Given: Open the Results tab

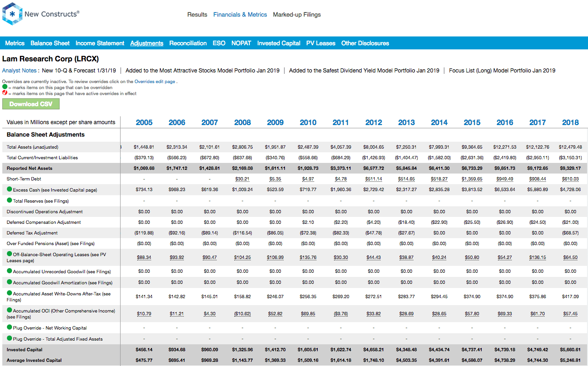Looking at the screenshot, I should coord(197,15).
